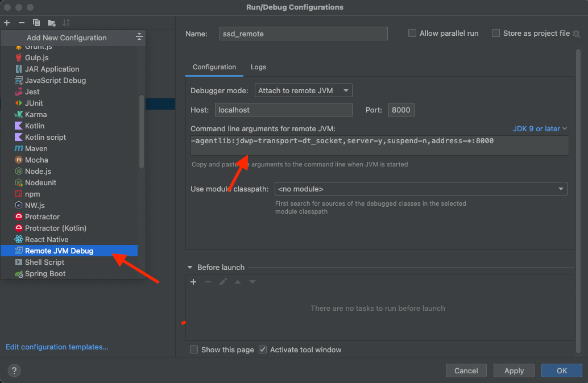
Task: Select Spring Boot in configuration list
Action: pyautogui.click(x=45, y=273)
